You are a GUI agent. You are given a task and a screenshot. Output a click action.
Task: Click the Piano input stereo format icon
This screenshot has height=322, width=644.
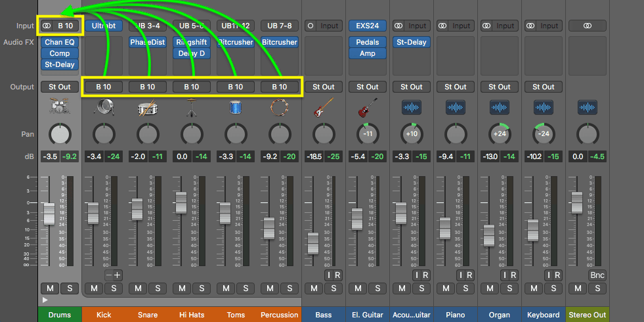pyautogui.click(x=442, y=26)
